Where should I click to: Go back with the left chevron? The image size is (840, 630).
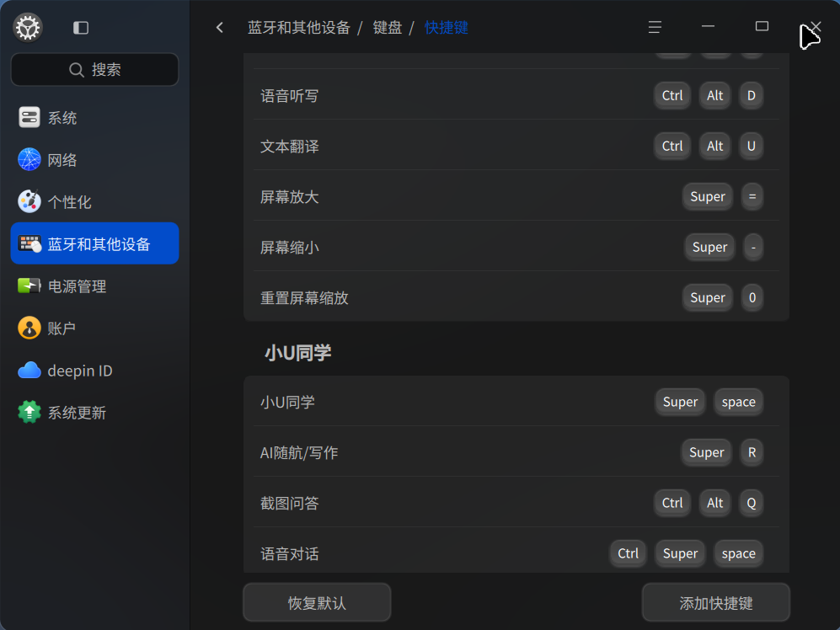click(220, 27)
